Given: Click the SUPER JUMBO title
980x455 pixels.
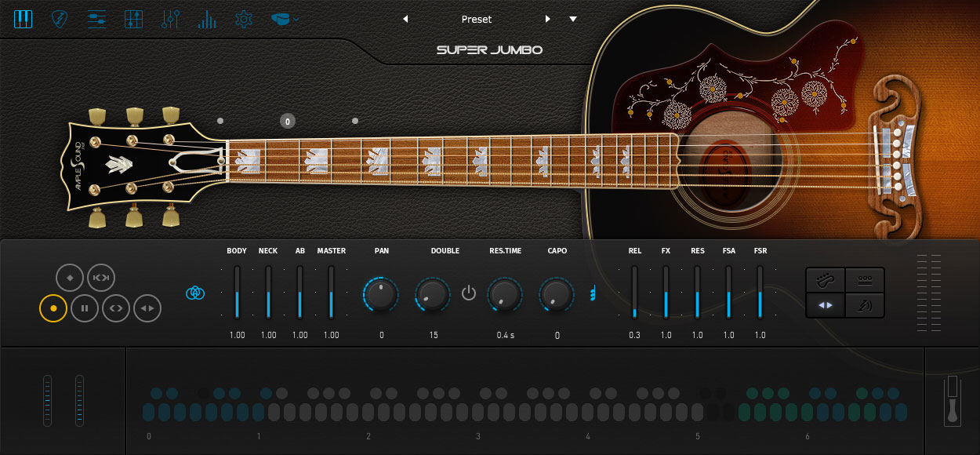Looking at the screenshot, I should (x=490, y=50).
